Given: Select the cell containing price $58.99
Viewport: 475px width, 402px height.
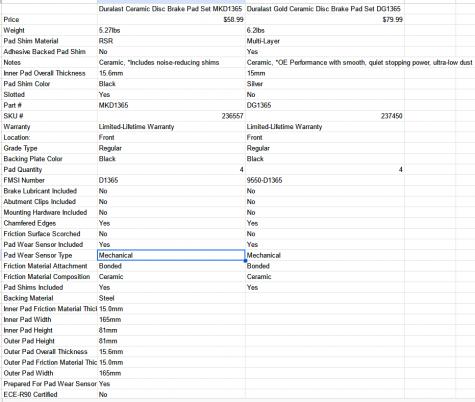Looking at the screenshot, I should click(x=171, y=20).
